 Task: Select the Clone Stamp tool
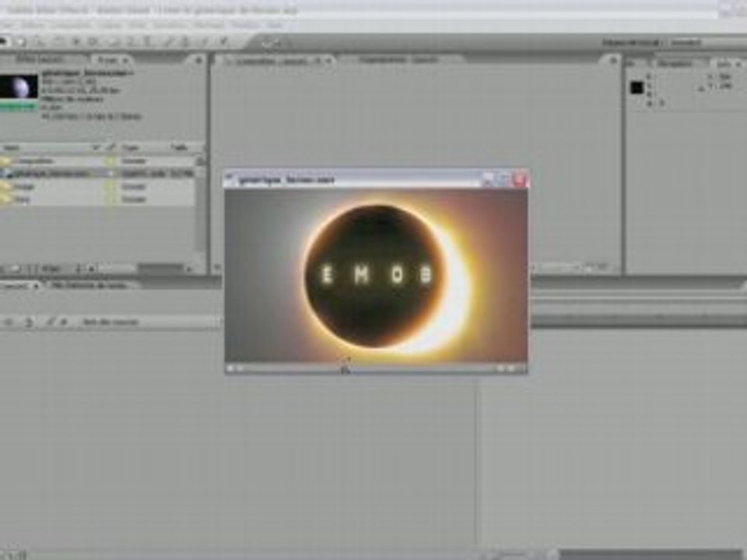(x=185, y=42)
